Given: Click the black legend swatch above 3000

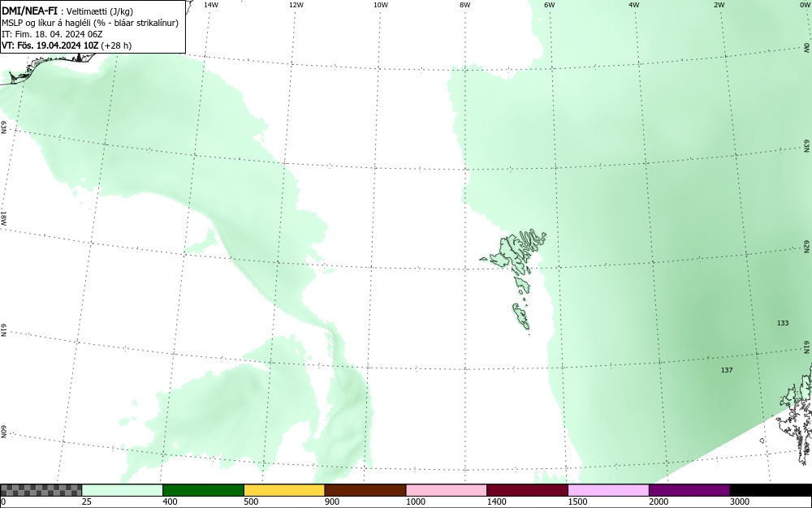Looking at the screenshot, I should point(771,490).
